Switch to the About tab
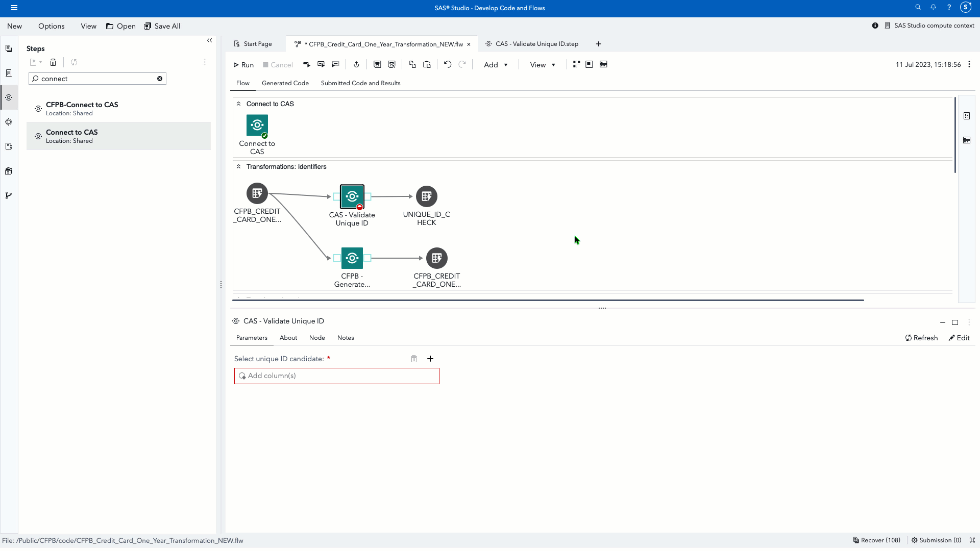 (288, 338)
